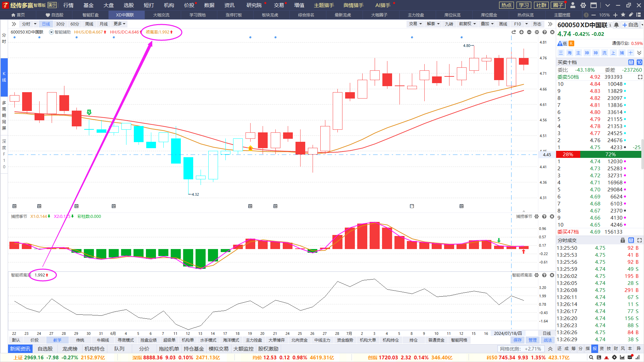Viewport: 644px width, 362px height.
Task: Click the alert bell icon beside stock name
Action: tap(616, 25)
